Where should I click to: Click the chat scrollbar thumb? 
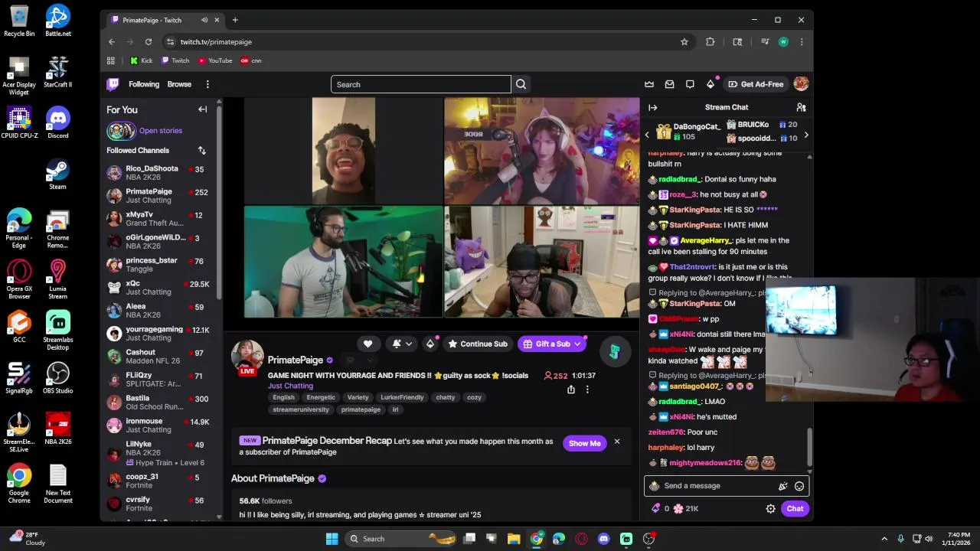pyautogui.click(x=809, y=446)
